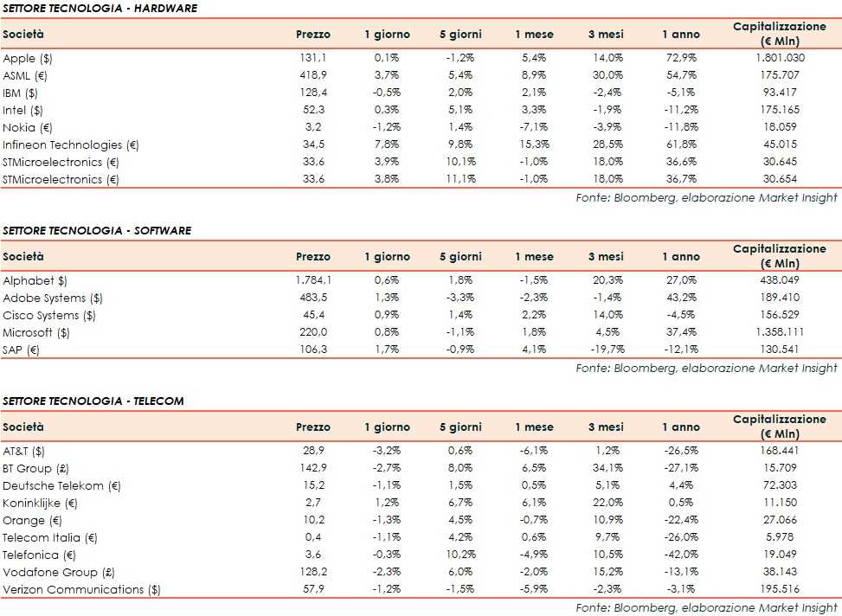The height and width of the screenshot is (616, 842).
Task: Click the Apple ($) row label
Action: [28, 58]
